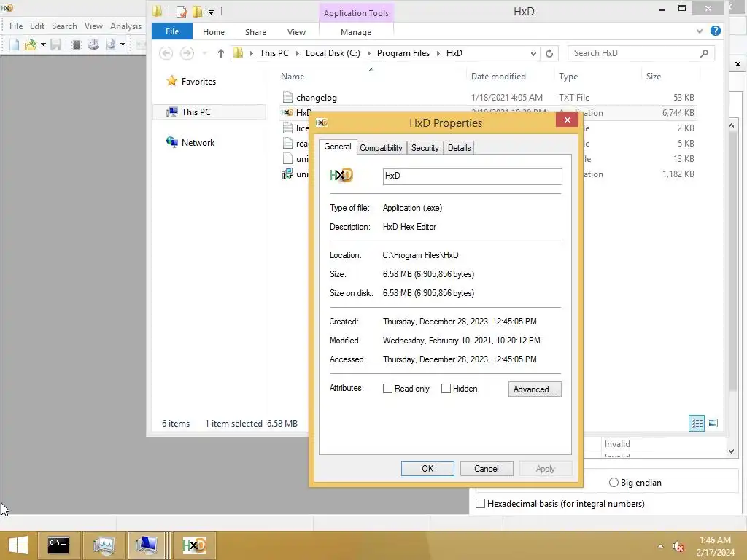Click Properties icon in Explorer quick access toolbar
The image size is (747, 560).
tap(182, 12)
